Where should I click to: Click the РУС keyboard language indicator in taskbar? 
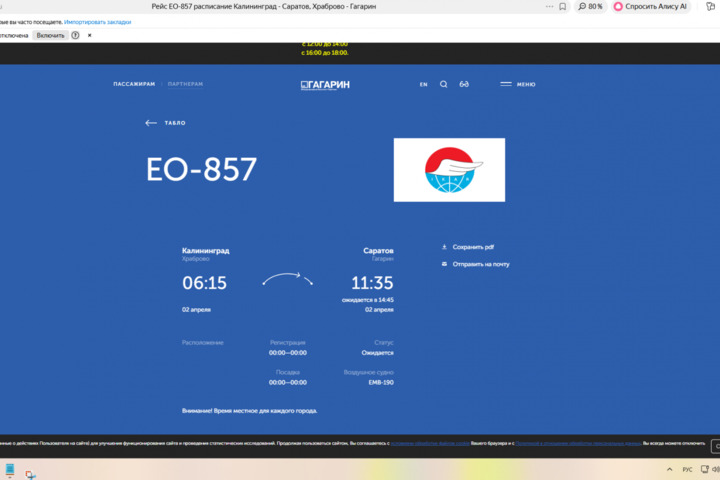[x=687, y=469]
